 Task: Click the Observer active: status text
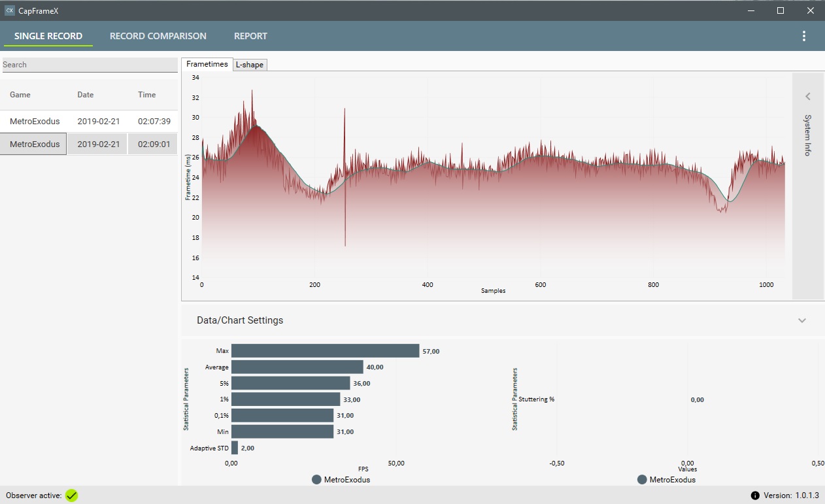34,496
